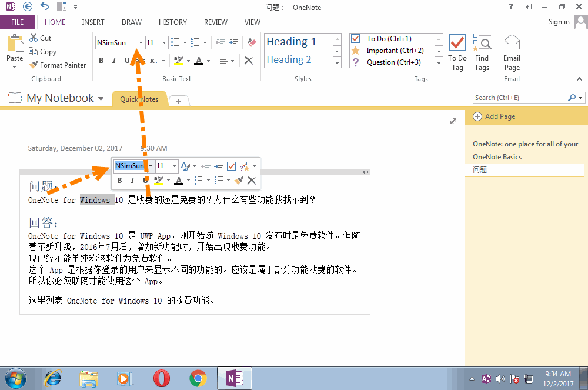Screen dimensions: 588x390
Task: Open the ribbon font size dropdown
Action: click(x=164, y=42)
